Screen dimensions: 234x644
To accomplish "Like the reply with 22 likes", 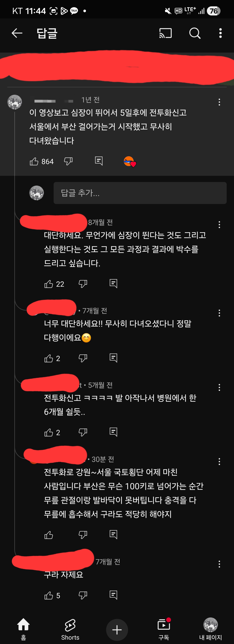I will pos(48,284).
